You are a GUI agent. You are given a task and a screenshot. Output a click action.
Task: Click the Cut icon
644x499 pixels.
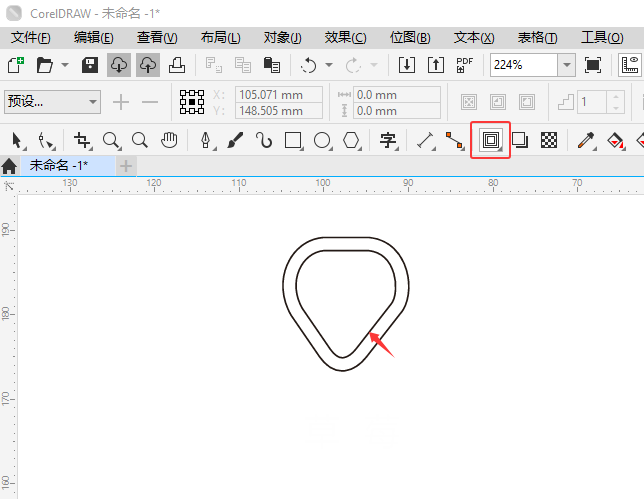click(214, 65)
